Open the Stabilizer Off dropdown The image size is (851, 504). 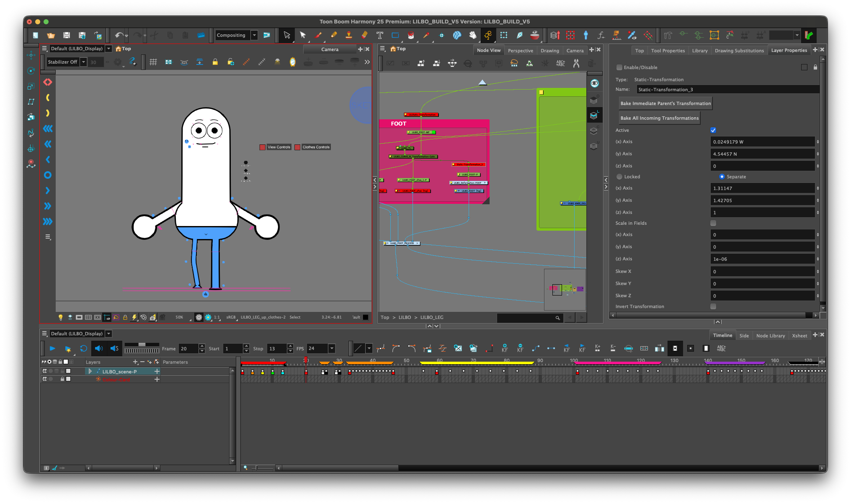click(84, 62)
